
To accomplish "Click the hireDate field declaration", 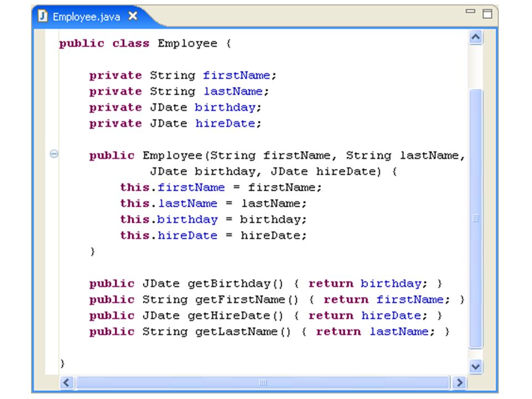I will point(175,124).
